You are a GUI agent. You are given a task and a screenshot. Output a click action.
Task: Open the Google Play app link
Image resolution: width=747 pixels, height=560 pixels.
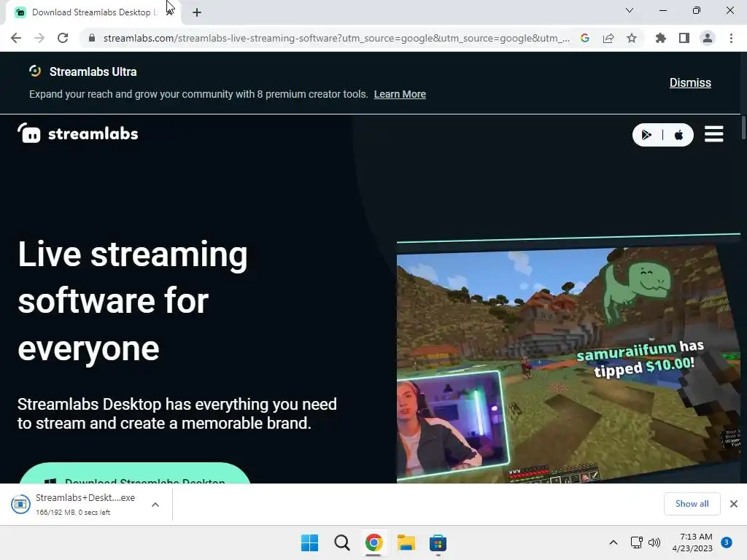pos(646,135)
